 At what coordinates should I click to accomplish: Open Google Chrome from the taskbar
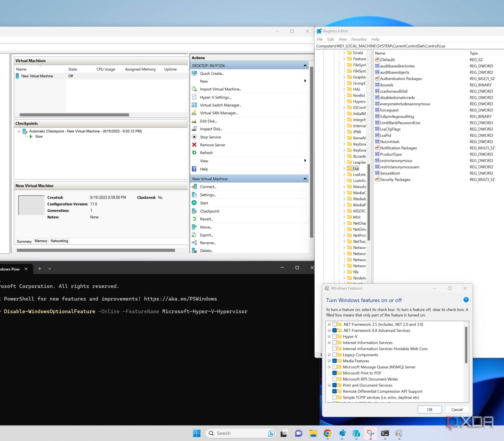coord(327,433)
